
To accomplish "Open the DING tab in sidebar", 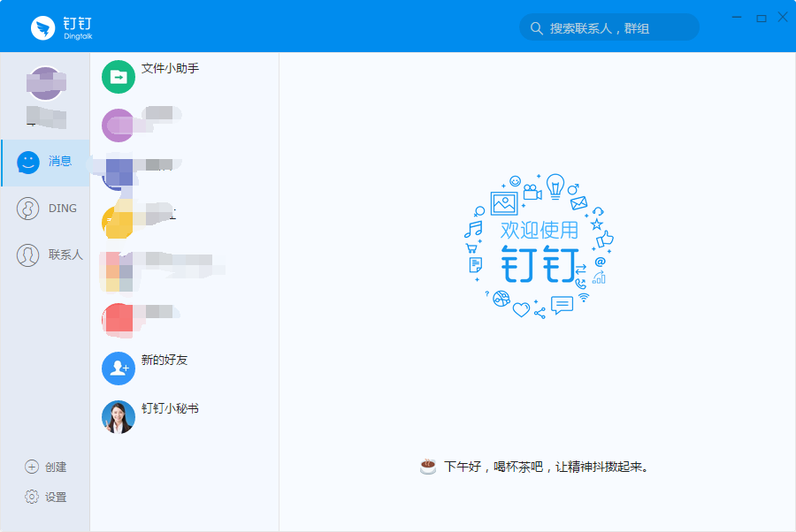I will click(x=45, y=209).
